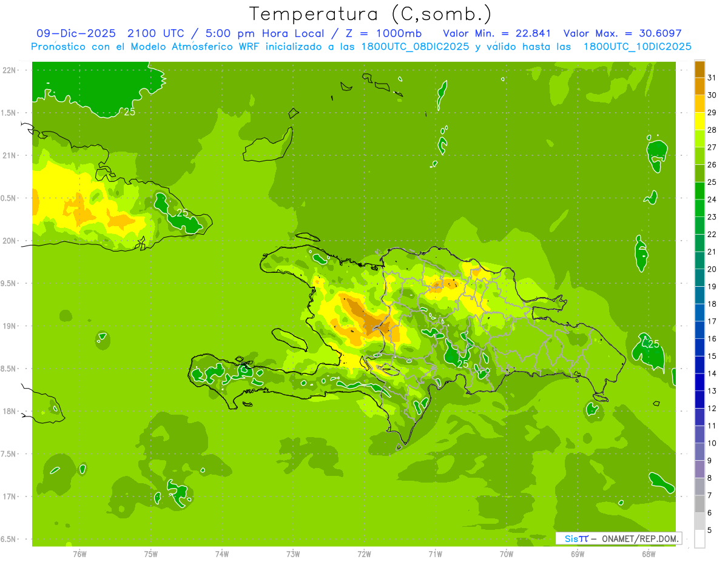Viewport: 728px width, 562px height.
Task: Click the "16" label on the color scale
Action: pos(712,339)
